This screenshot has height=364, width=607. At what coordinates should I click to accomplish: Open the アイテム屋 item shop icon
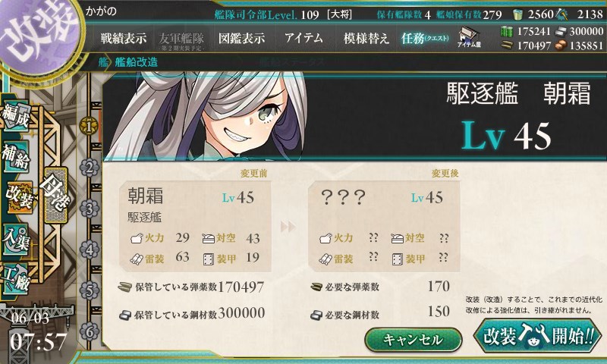(x=469, y=37)
